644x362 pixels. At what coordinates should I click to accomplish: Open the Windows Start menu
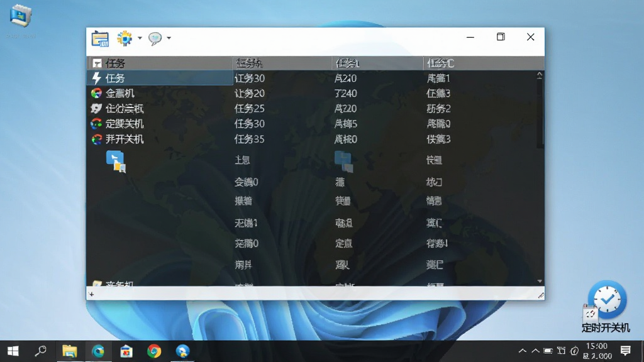(x=13, y=351)
